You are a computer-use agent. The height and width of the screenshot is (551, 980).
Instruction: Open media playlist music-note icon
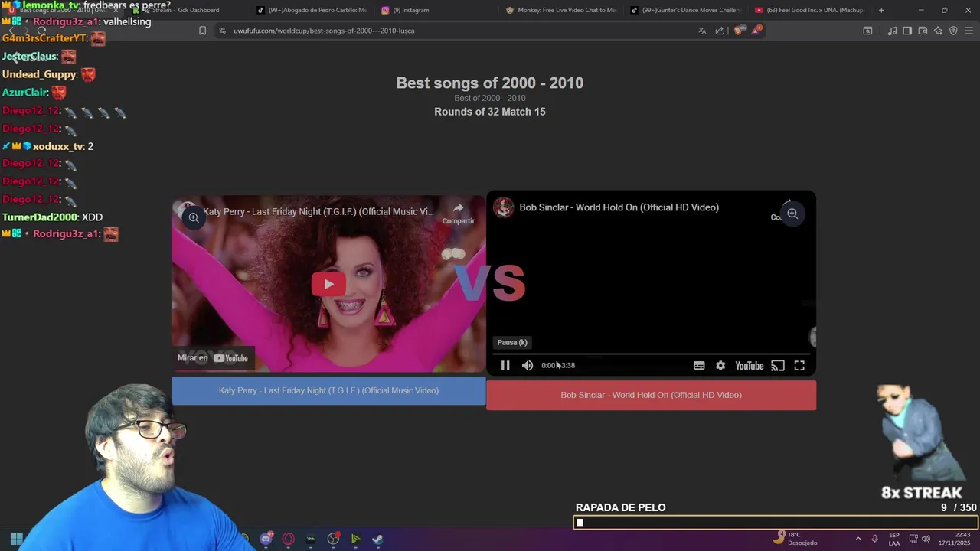coord(892,31)
